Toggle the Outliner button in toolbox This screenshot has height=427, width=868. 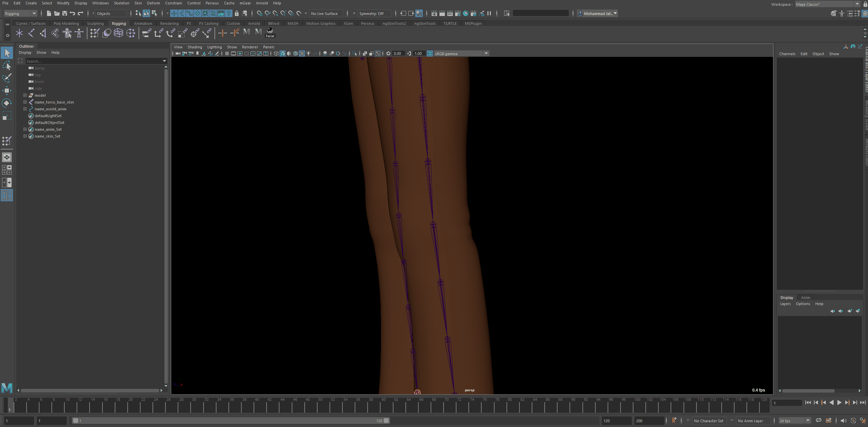pos(6,195)
